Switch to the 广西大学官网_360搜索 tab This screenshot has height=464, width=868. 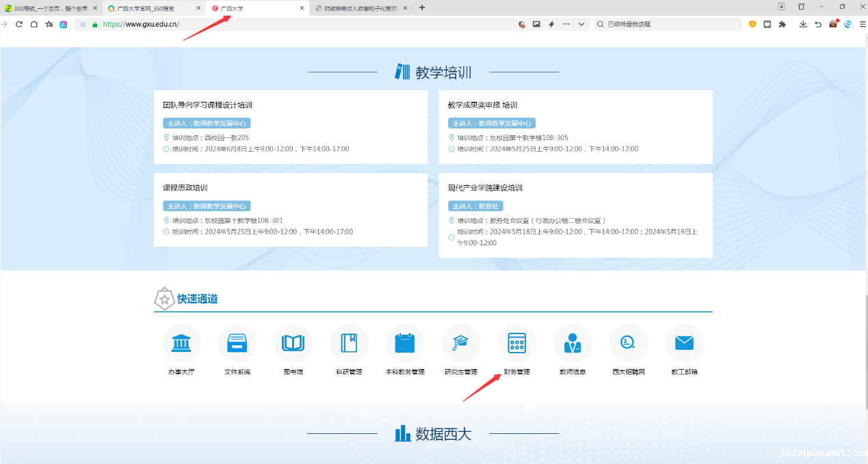tap(150, 8)
